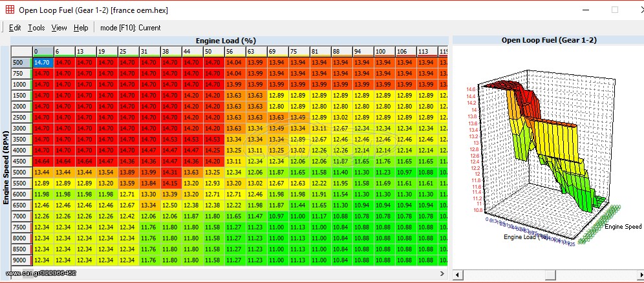Select cell 12.22 in the 5500 RPM row
This screenshot has height=283, width=644.
pos(321,183)
